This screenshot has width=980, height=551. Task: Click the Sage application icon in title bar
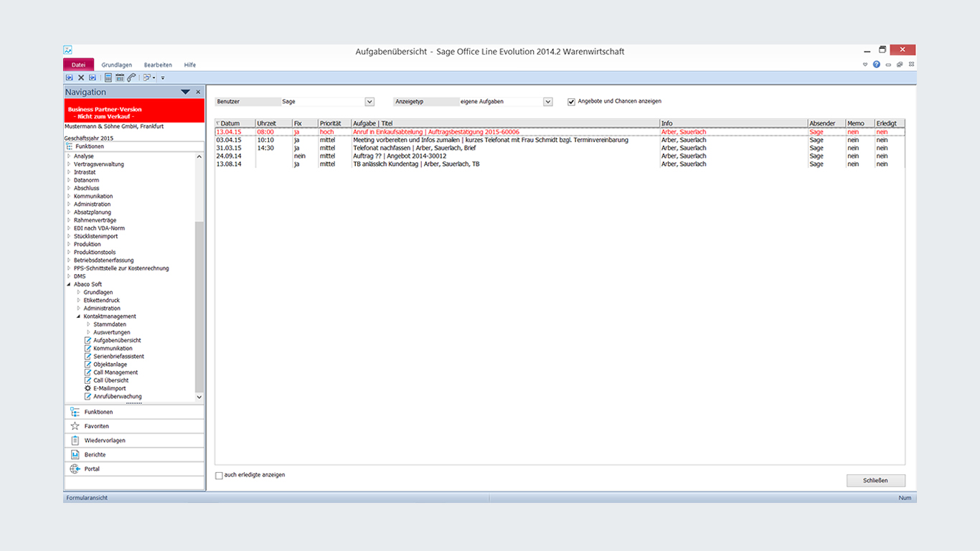pyautogui.click(x=67, y=50)
